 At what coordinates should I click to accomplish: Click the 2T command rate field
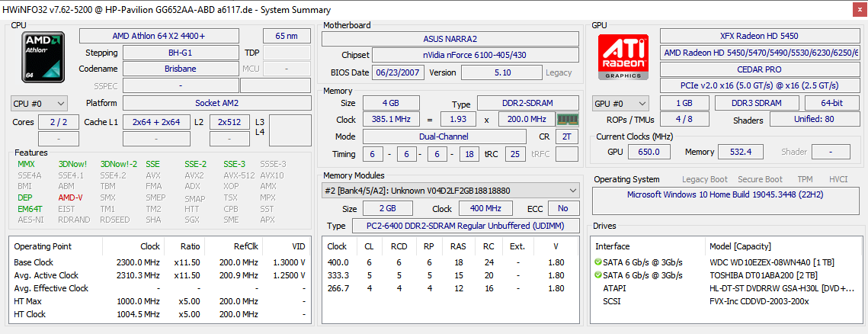click(567, 136)
